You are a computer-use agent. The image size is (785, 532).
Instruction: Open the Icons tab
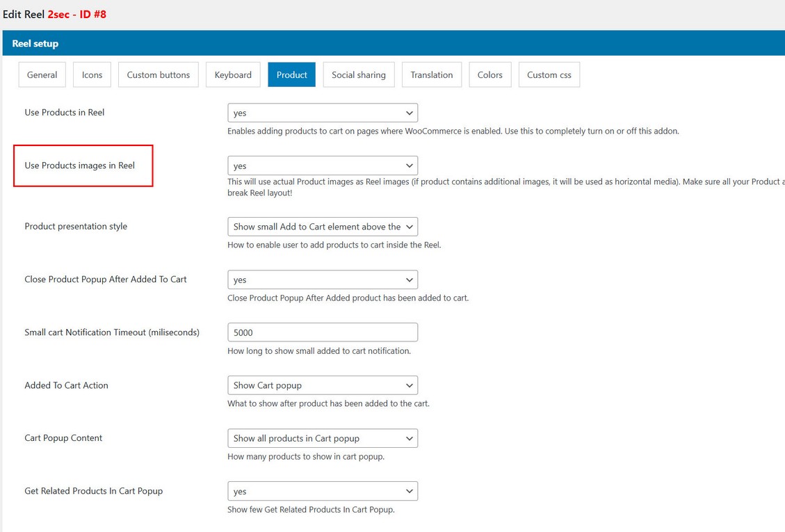pyautogui.click(x=92, y=75)
